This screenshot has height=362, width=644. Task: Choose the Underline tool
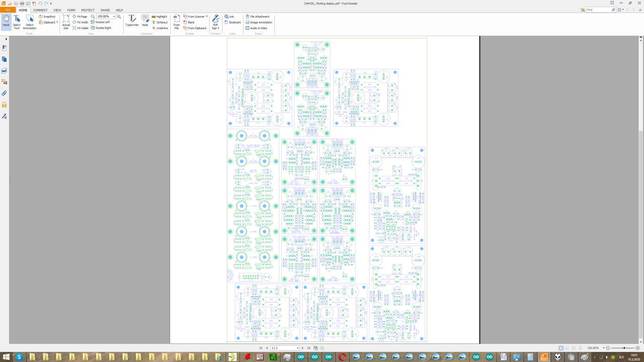click(x=160, y=28)
